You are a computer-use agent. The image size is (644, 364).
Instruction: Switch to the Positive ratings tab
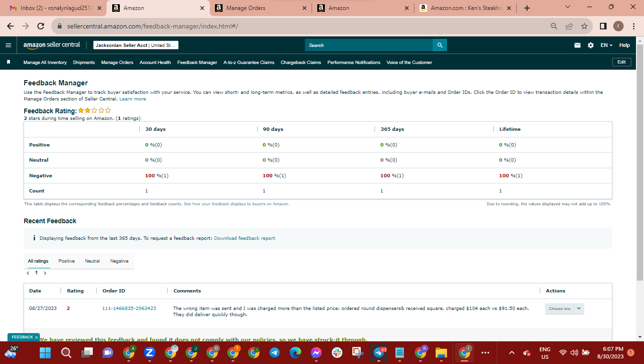[67, 261]
